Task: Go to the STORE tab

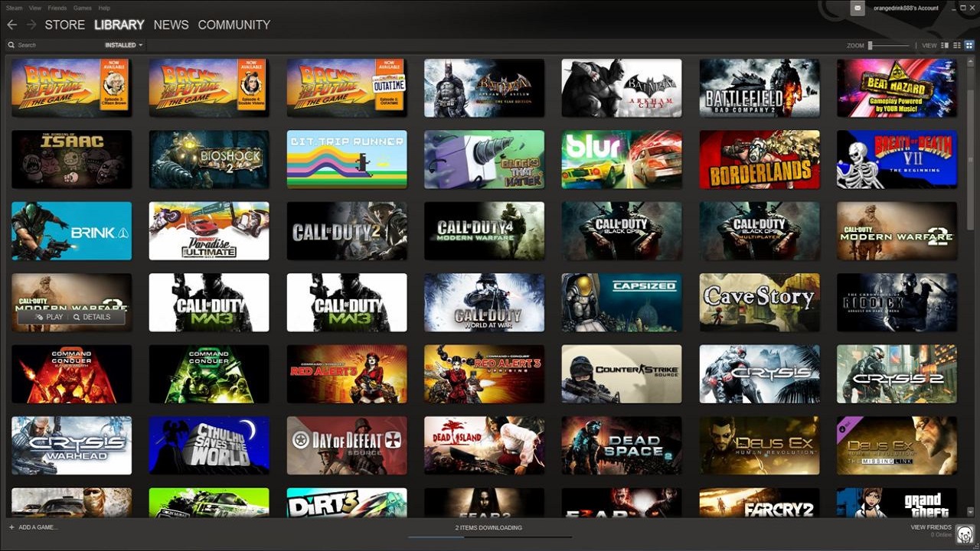Action: (x=65, y=25)
